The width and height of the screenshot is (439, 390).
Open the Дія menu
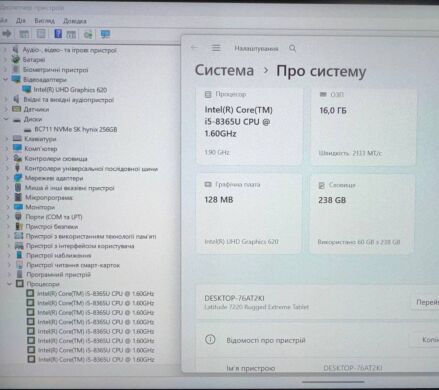coord(21,21)
